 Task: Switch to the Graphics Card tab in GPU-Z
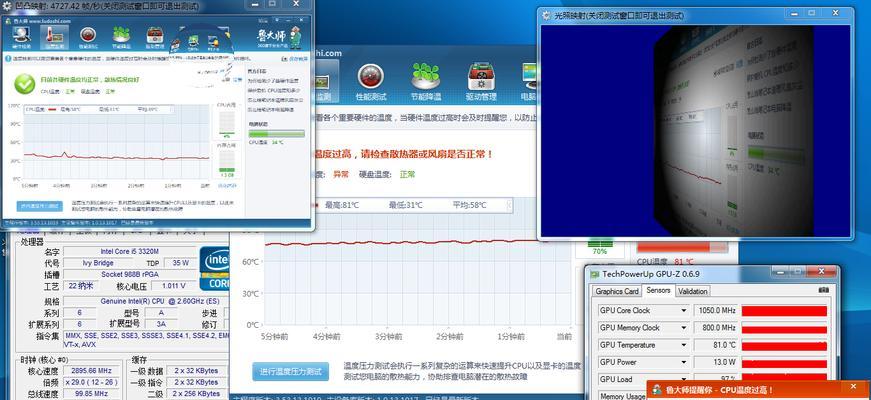(x=617, y=291)
